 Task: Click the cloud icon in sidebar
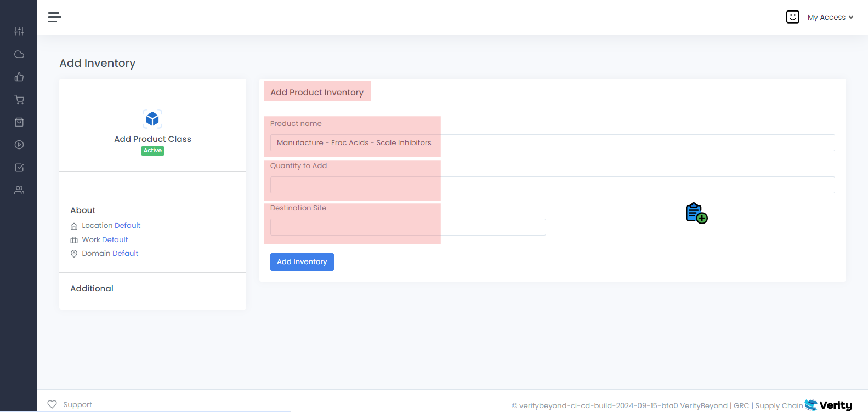click(x=19, y=54)
